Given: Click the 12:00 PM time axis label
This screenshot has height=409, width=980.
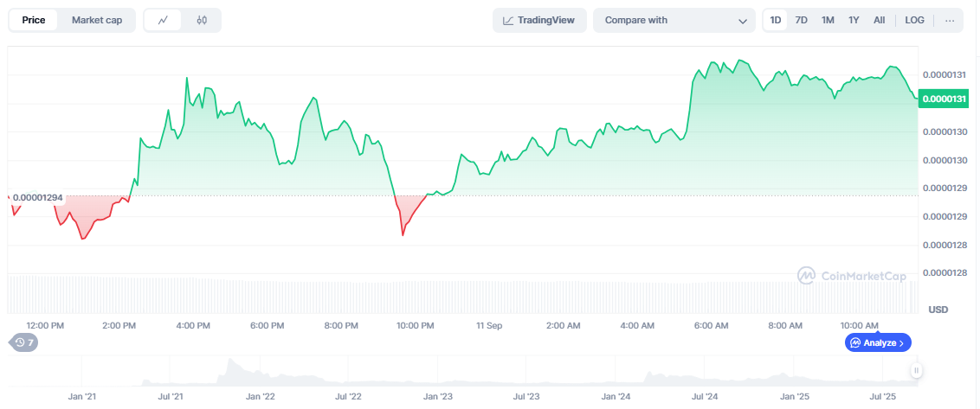Looking at the screenshot, I should pyautogui.click(x=46, y=326).
